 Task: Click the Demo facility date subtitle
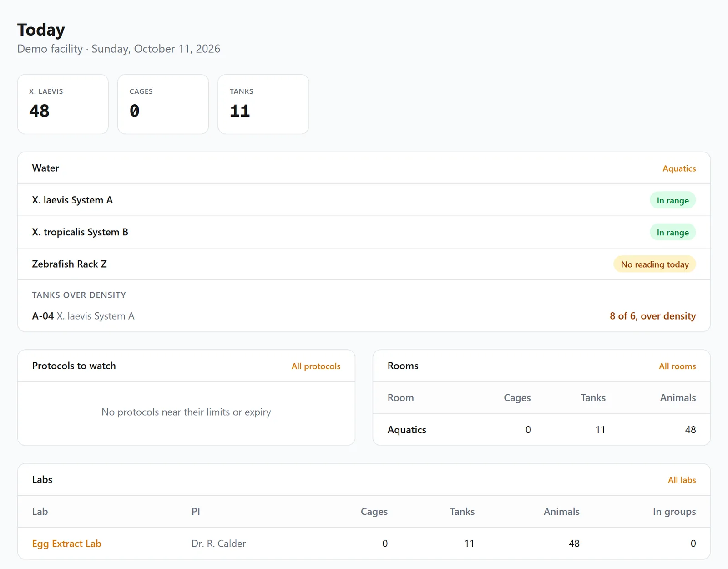119,49
